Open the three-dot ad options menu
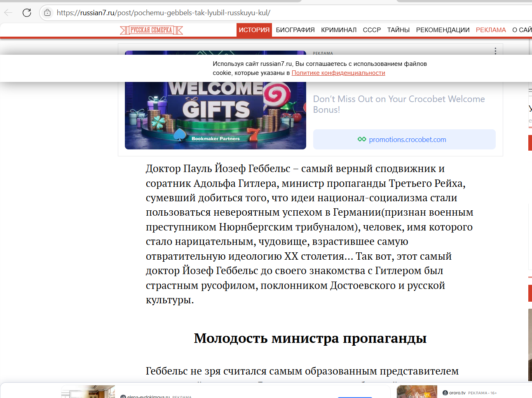 point(495,51)
